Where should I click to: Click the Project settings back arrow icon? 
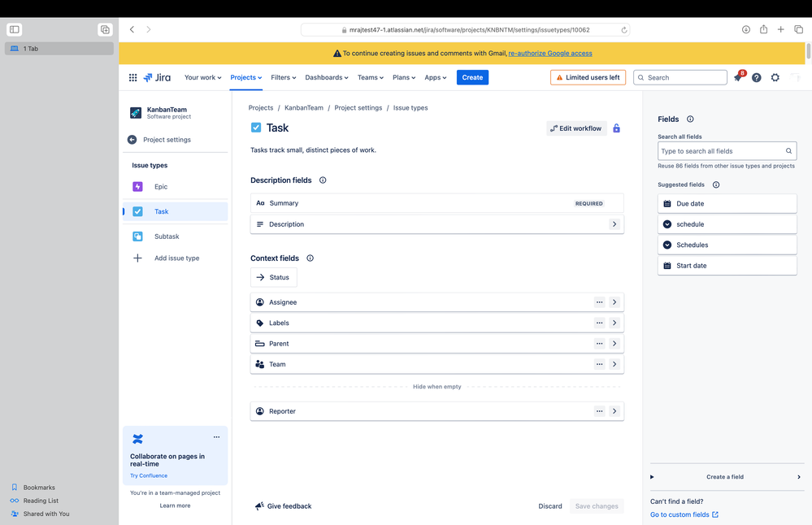point(132,140)
